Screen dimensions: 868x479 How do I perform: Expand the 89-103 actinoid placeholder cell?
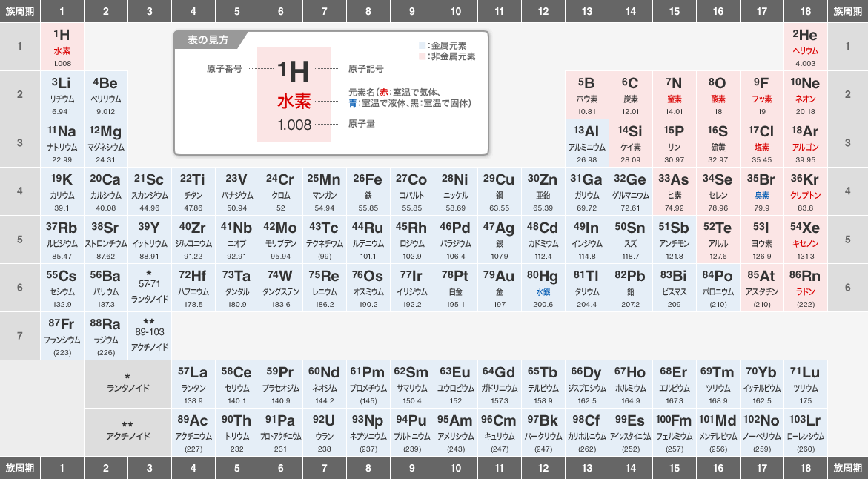(x=150, y=336)
